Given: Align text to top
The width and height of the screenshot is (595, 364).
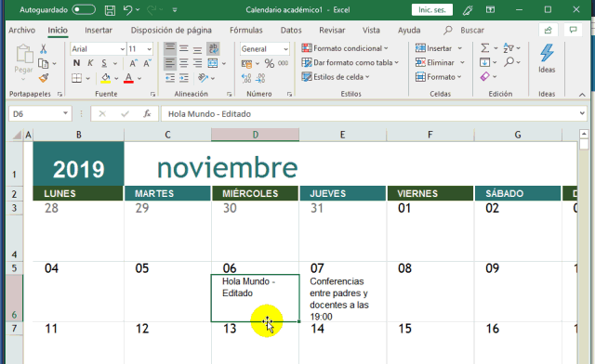Looking at the screenshot, I should point(170,48).
